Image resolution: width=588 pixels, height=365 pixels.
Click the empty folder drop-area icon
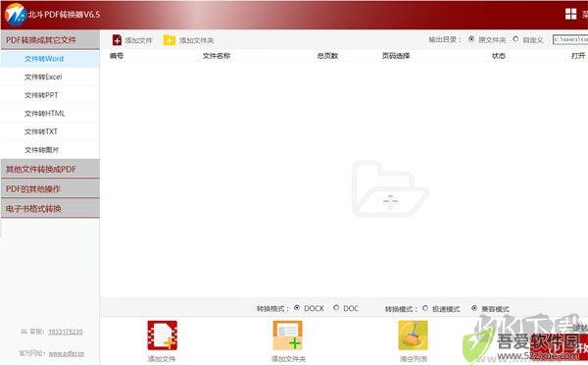click(390, 189)
